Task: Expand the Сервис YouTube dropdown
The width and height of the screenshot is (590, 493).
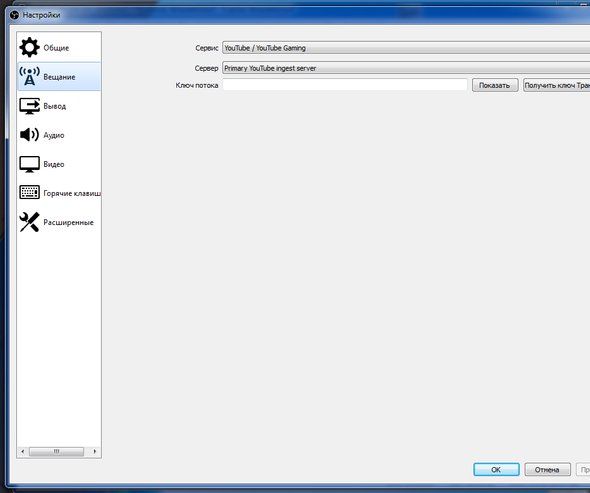Action: 406,48
